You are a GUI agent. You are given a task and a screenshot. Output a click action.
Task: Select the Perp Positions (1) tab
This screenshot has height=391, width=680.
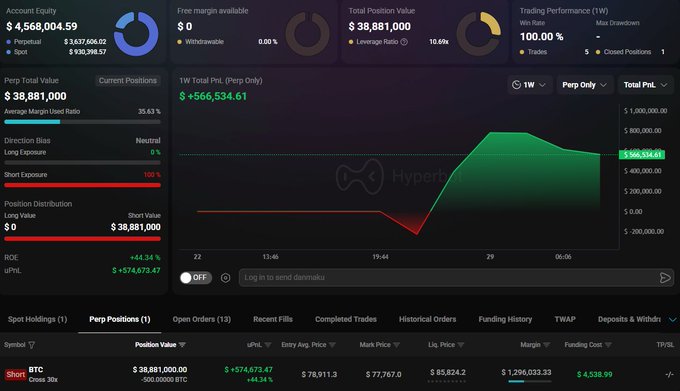[x=120, y=319]
